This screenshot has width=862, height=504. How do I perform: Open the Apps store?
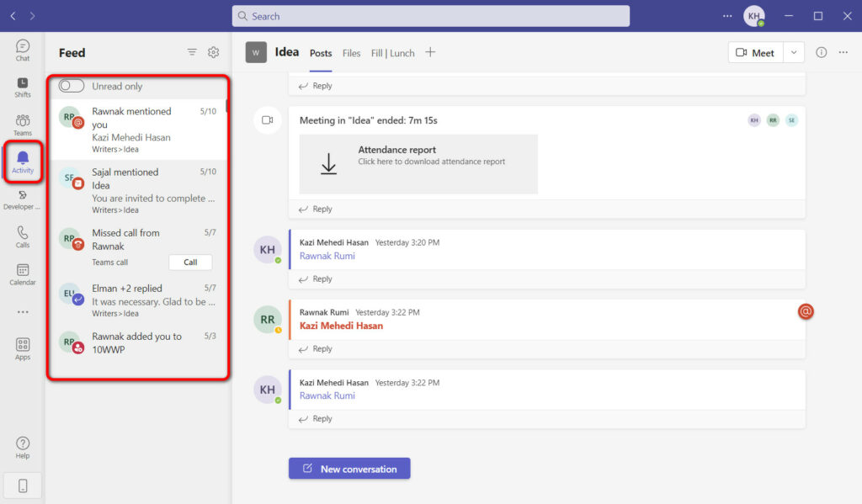[x=23, y=349]
